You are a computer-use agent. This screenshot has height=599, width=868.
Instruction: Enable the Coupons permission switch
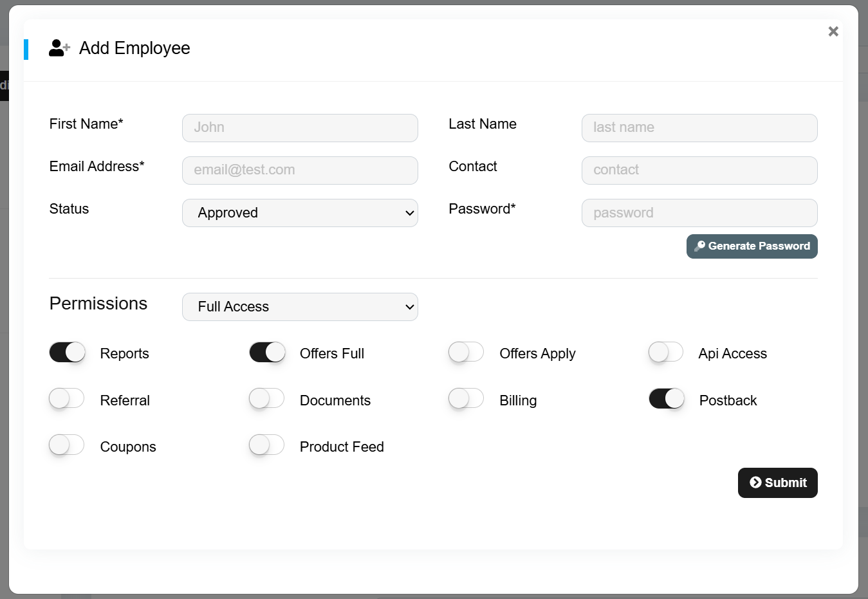click(x=68, y=445)
